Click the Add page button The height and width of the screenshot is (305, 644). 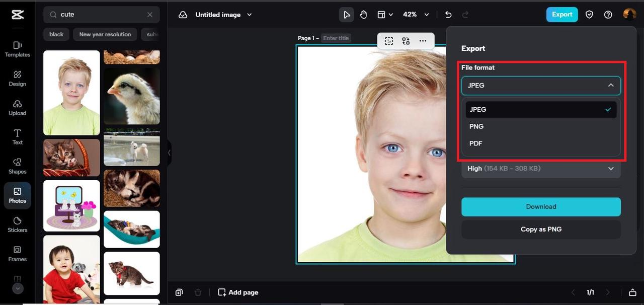point(238,292)
